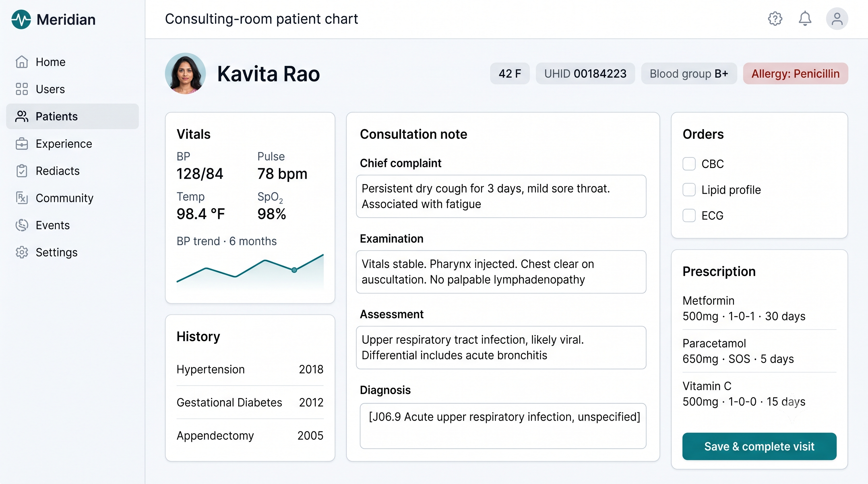Open the Users section

(73, 89)
